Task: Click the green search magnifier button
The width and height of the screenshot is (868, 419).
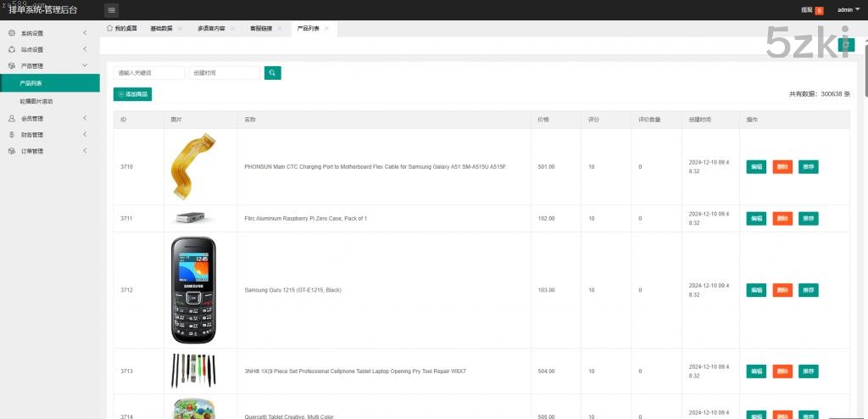Action: point(272,73)
